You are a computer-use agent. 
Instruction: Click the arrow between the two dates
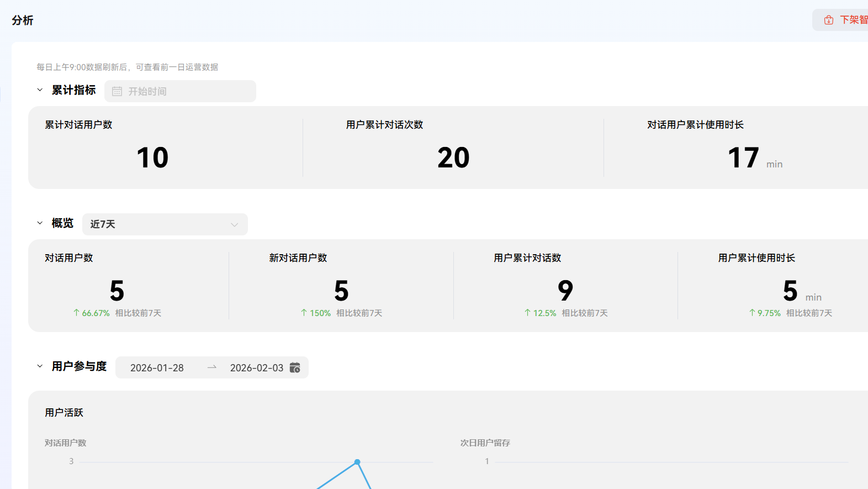point(212,367)
